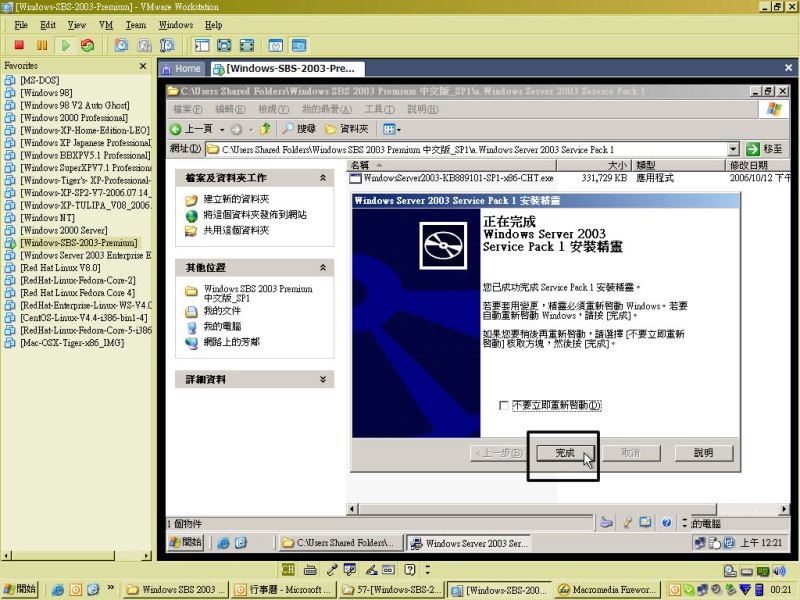
Task: Click the green Back arrow in Explorer
Action: pos(176,129)
